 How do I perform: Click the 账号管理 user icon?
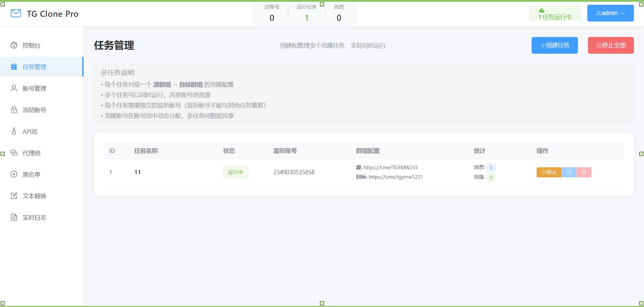(14, 88)
